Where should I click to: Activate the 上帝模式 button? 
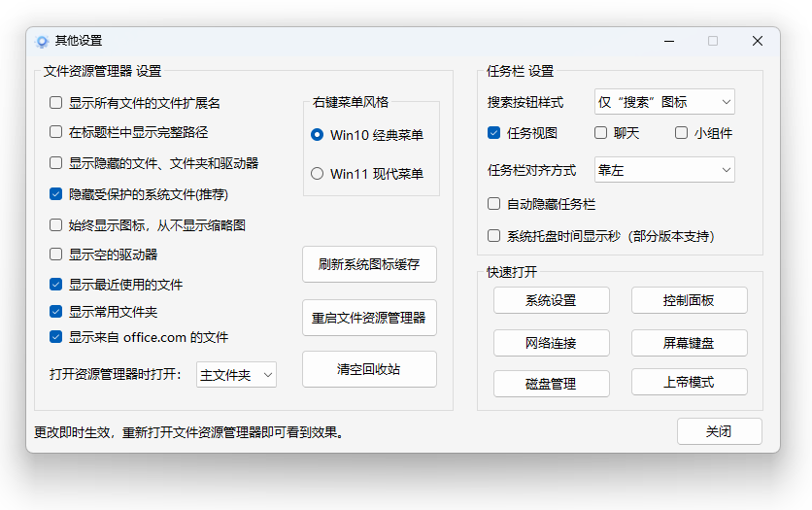[x=689, y=383]
